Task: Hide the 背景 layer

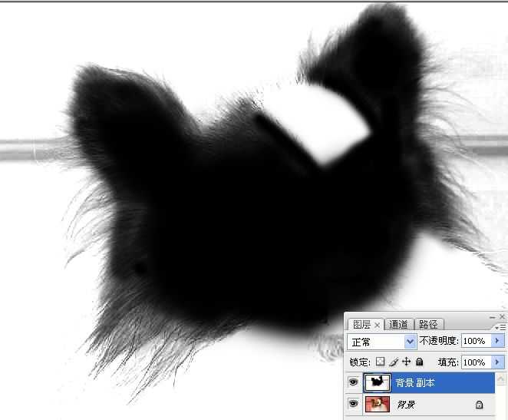Action: click(x=354, y=404)
